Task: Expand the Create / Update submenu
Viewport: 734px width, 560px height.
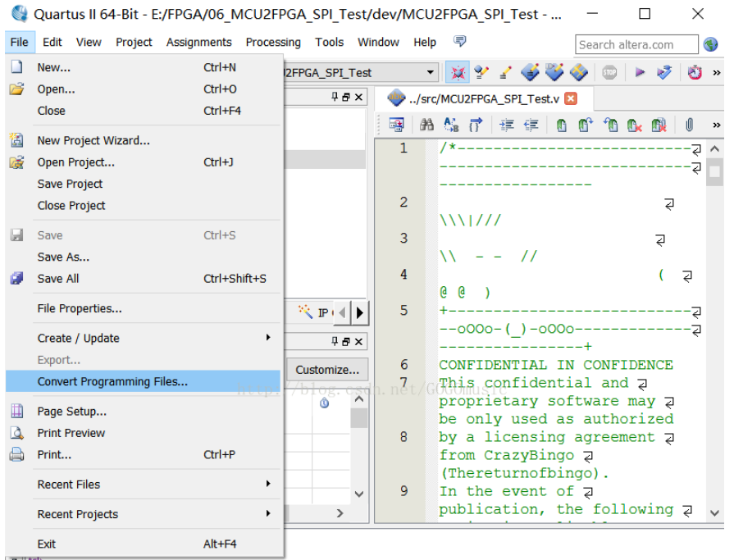Action: tap(268, 337)
